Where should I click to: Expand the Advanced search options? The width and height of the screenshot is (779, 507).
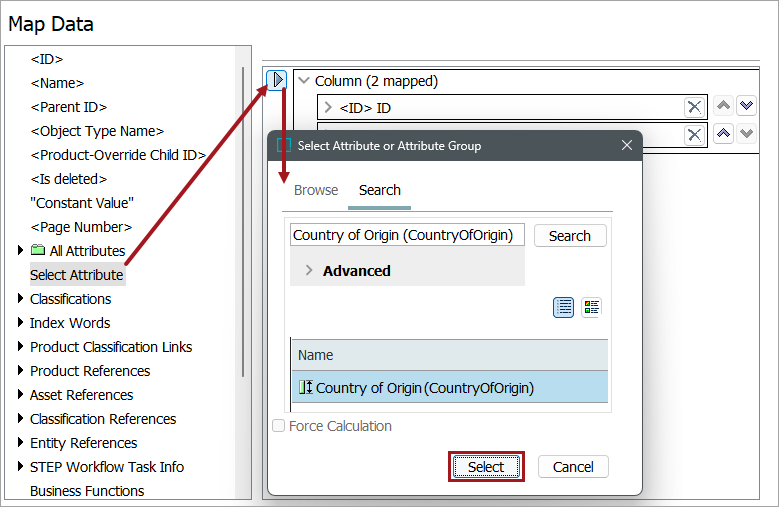309,270
